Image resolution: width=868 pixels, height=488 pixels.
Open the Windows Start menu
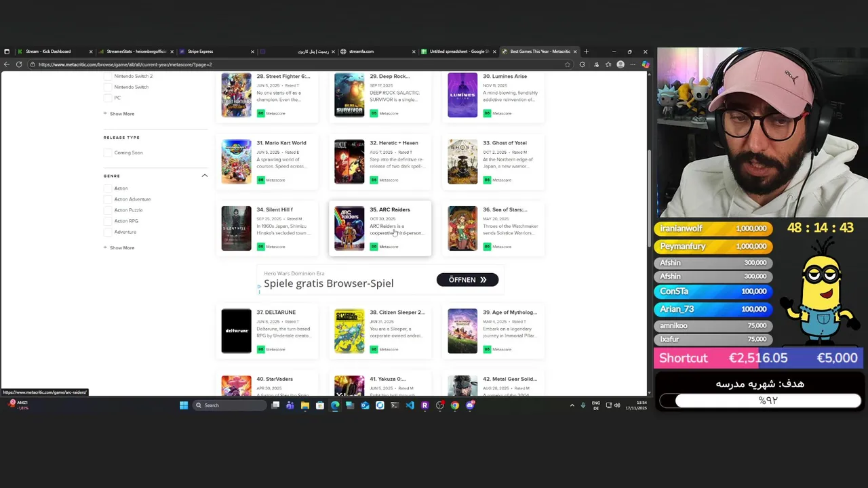[x=184, y=405]
